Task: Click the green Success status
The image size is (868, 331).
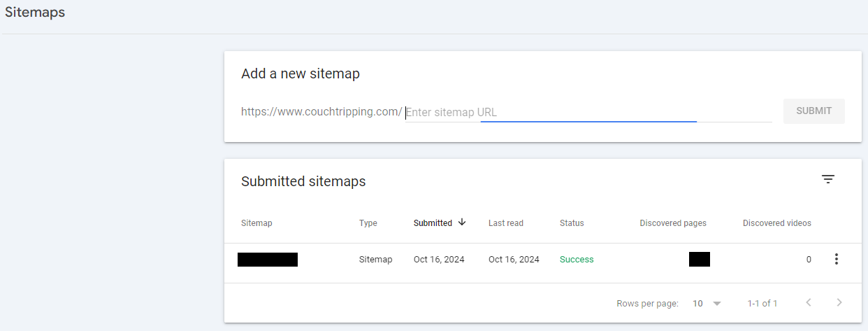Action: tap(577, 260)
